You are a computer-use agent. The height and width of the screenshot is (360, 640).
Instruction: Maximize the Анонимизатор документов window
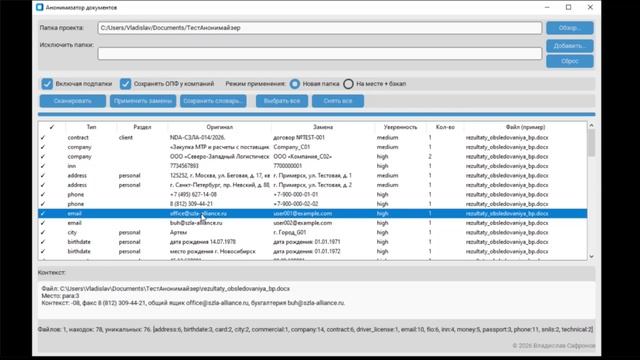[x=569, y=7]
